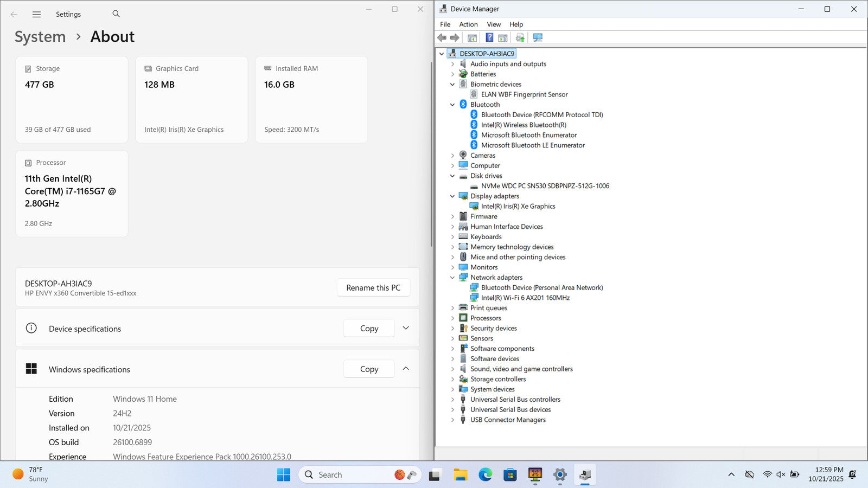Collapse the Windows specifications section

[406, 369]
